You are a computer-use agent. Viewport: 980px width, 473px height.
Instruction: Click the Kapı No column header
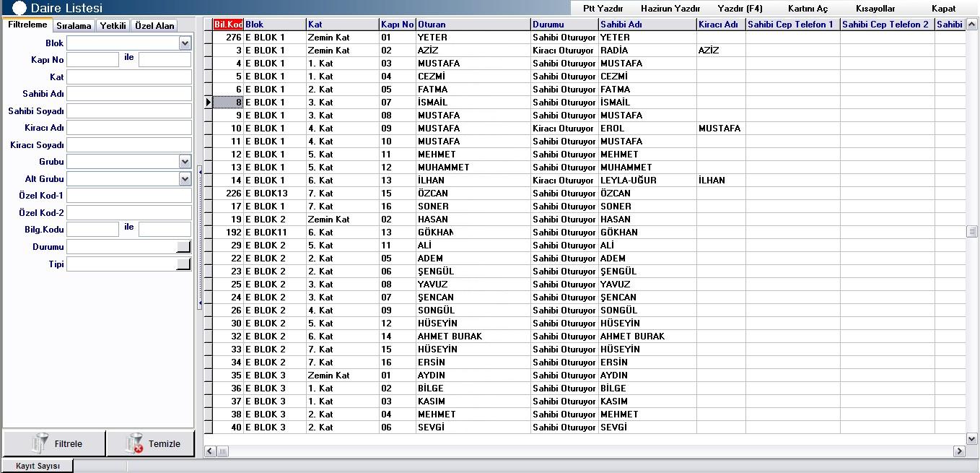pyautogui.click(x=398, y=25)
